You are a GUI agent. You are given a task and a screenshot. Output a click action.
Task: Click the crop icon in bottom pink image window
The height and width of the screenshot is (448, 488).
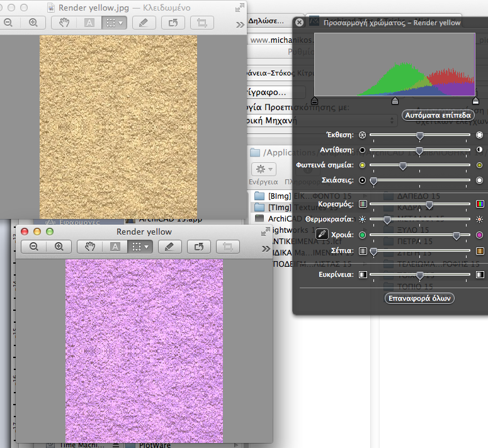pyautogui.click(x=228, y=247)
